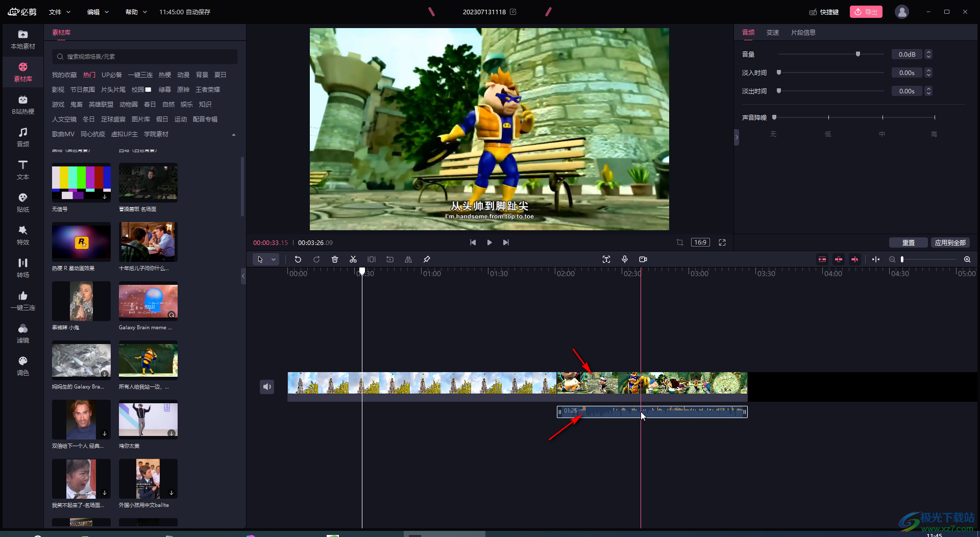Click the 快捷键 shortcuts button

point(824,12)
